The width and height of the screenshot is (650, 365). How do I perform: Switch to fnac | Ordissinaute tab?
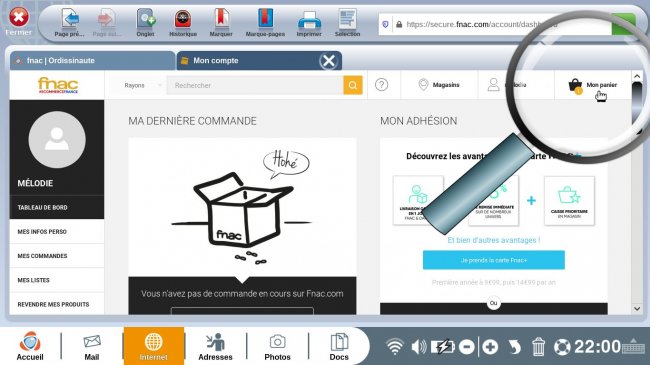(x=92, y=61)
